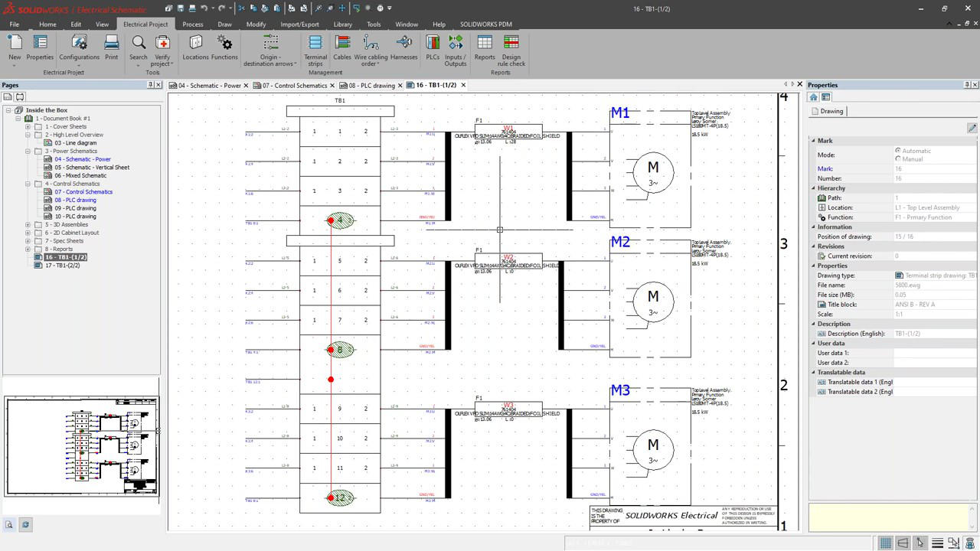This screenshot has width=980, height=551.
Task: Switch to the 07 - Control Schematics tab
Action: tap(295, 86)
